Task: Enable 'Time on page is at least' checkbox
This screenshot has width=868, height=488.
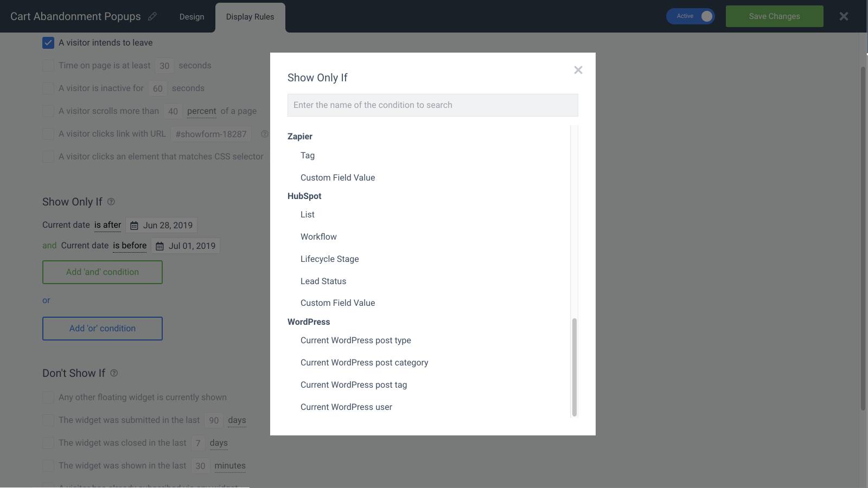Action: coord(48,66)
